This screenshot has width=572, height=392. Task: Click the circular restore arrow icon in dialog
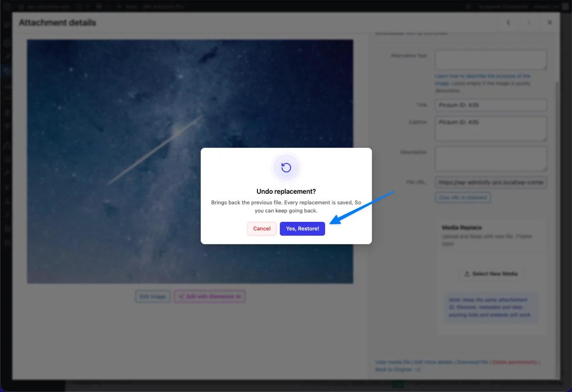(x=286, y=168)
